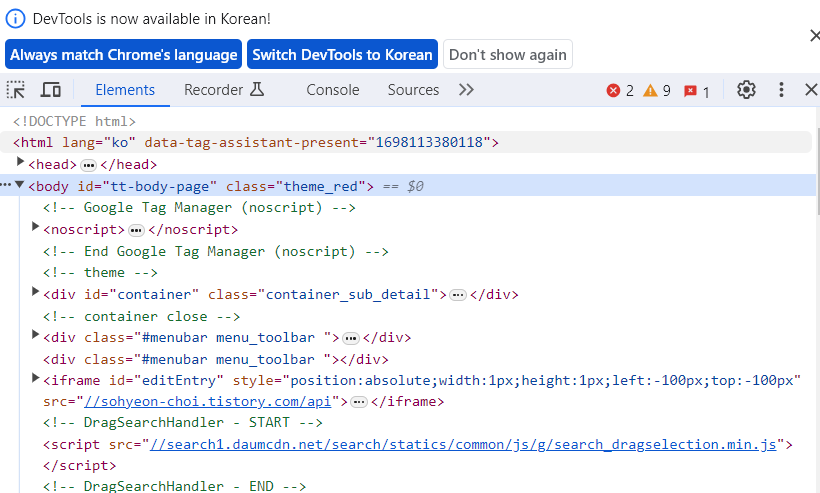Open the 2 errors counter

[x=620, y=91]
